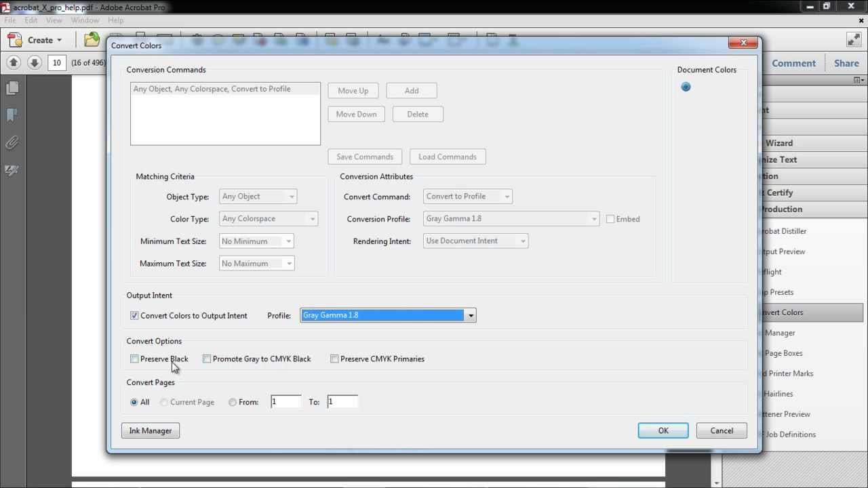Click the To page number field
The height and width of the screenshot is (488, 868).
pos(342,402)
